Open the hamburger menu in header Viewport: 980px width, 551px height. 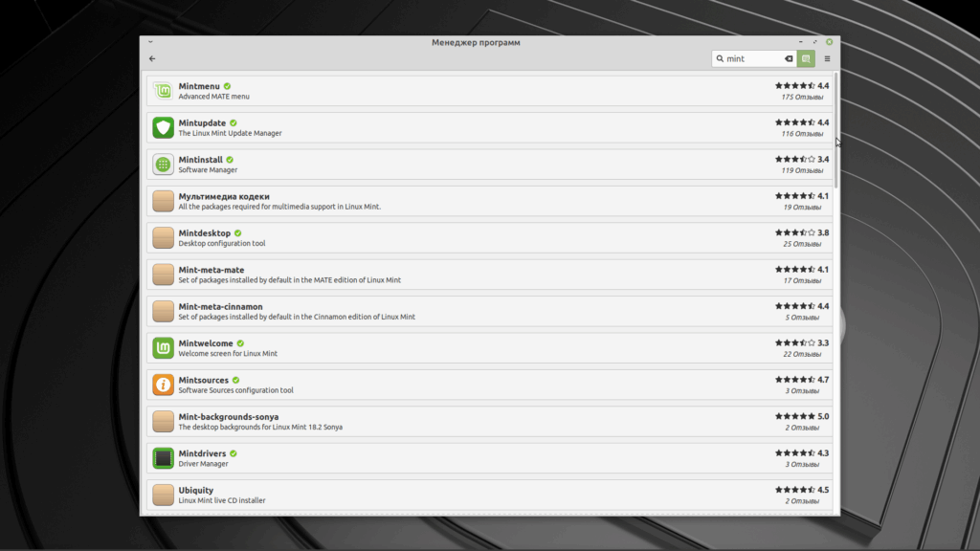(x=827, y=58)
